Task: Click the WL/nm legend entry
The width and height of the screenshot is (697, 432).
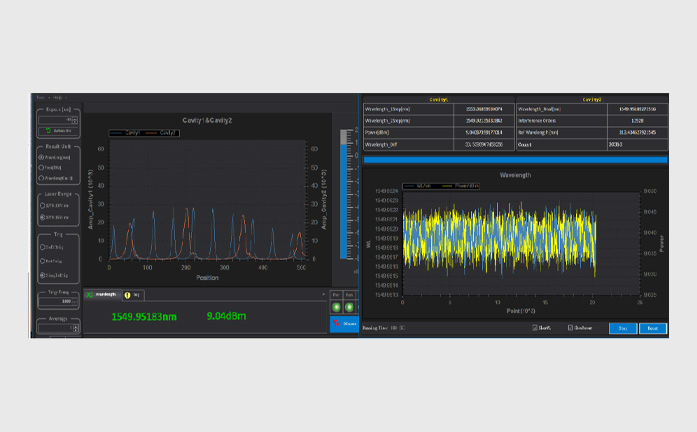Action: (x=418, y=186)
